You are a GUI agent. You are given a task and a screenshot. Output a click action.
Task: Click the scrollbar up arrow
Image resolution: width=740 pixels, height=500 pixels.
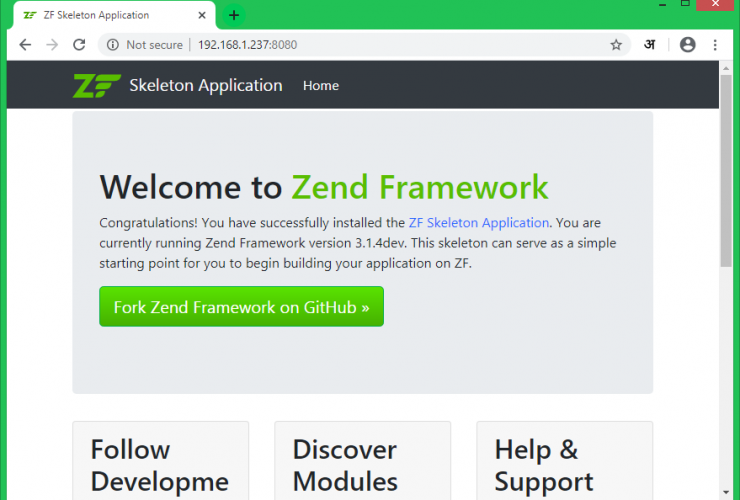click(x=726, y=68)
